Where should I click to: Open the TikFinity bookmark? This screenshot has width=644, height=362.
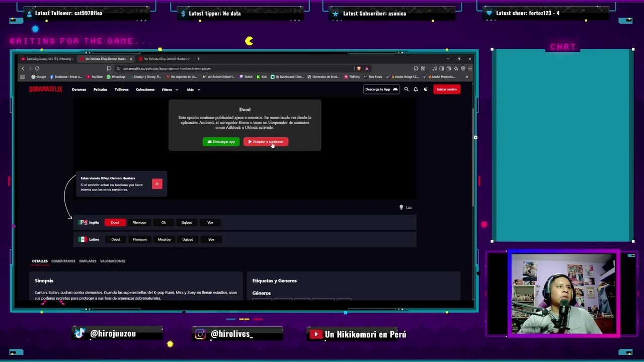pyautogui.click(x=352, y=77)
